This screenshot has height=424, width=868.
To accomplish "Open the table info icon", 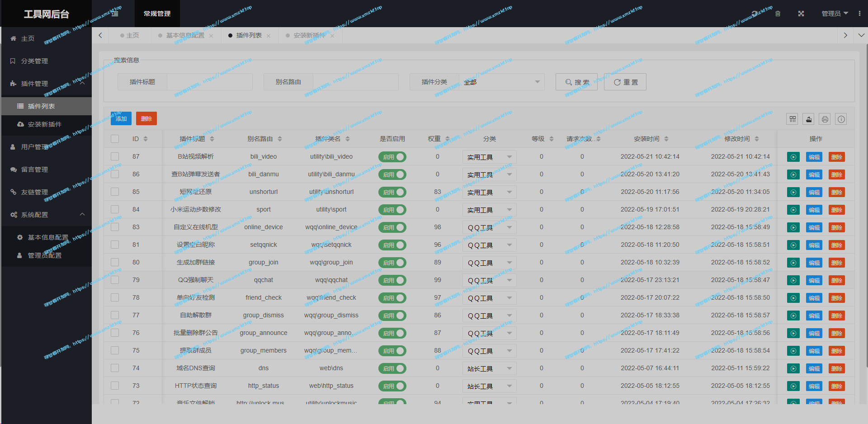I will click(841, 119).
